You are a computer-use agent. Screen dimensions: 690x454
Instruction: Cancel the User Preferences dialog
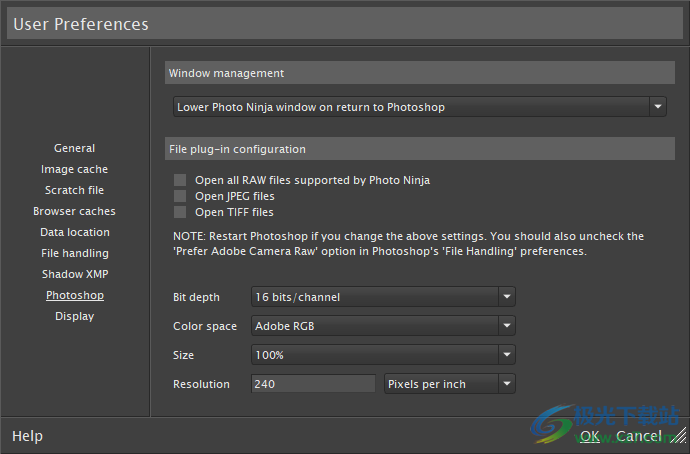pos(639,436)
